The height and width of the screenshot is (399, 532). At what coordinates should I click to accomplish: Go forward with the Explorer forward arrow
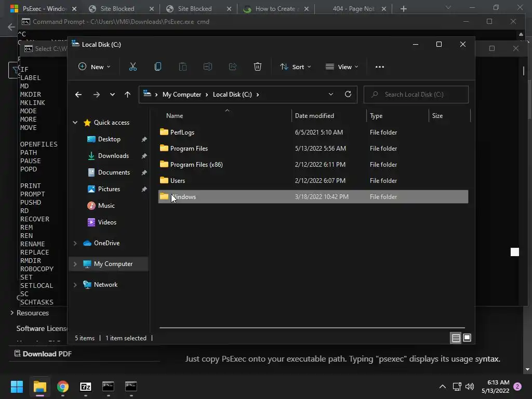click(96, 95)
